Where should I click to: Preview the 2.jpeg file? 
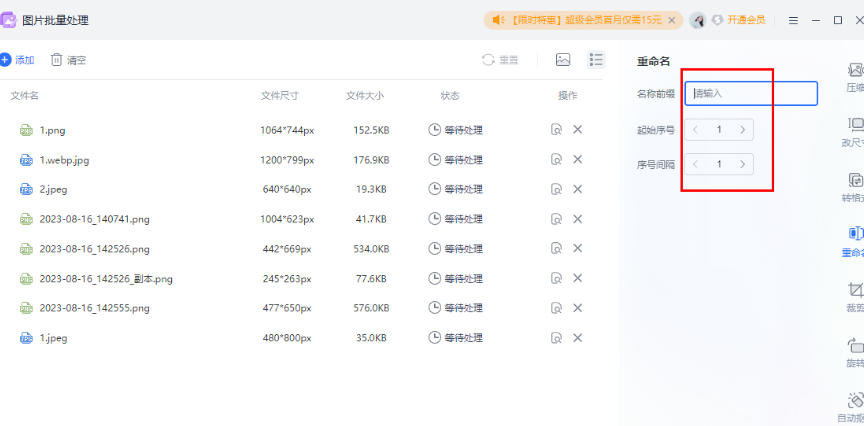tap(556, 189)
